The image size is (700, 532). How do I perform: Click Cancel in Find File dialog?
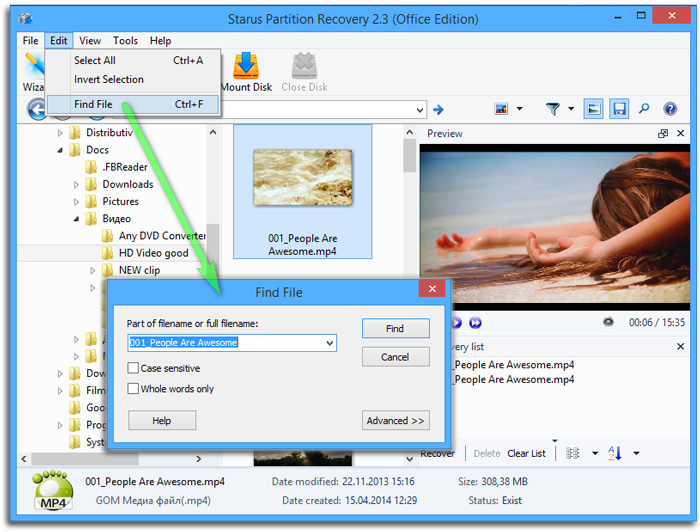pos(396,357)
